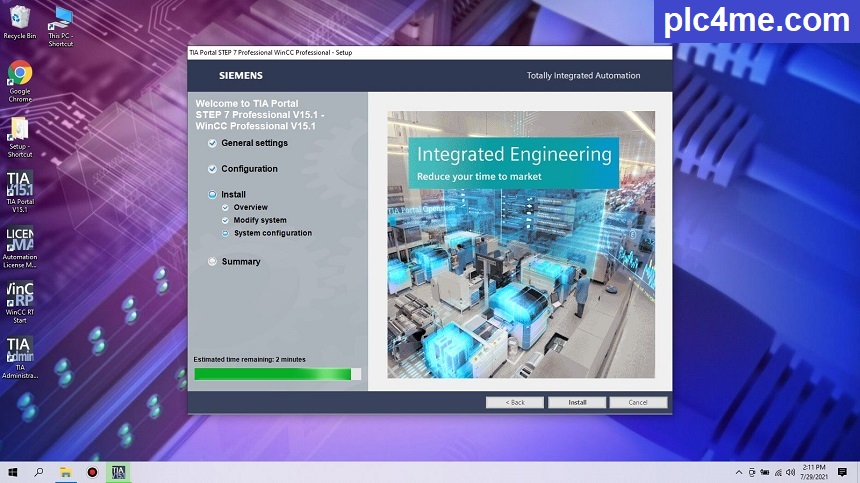This screenshot has height=483, width=860.
Task: Click the Back button in setup
Action: pyautogui.click(x=514, y=402)
